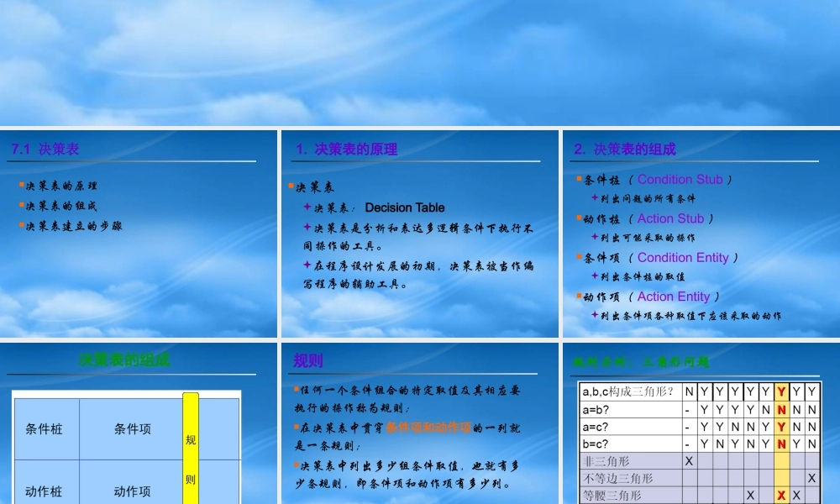Screen dimensions: 840x504
Task: Select the term 'Action Stub'
Action: click(x=670, y=218)
